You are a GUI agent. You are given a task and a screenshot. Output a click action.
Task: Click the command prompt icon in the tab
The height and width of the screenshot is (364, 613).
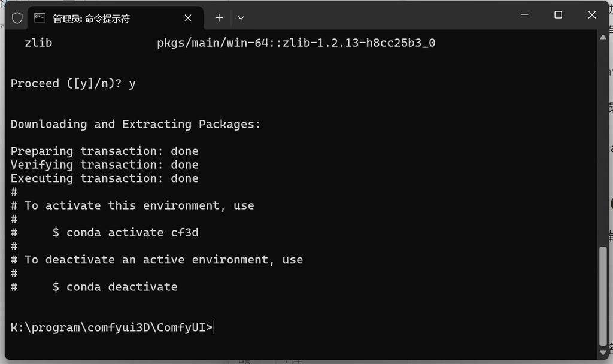coord(40,18)
